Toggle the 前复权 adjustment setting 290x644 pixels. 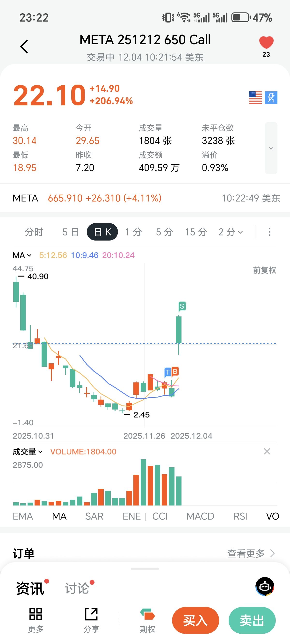pos(264,270)
